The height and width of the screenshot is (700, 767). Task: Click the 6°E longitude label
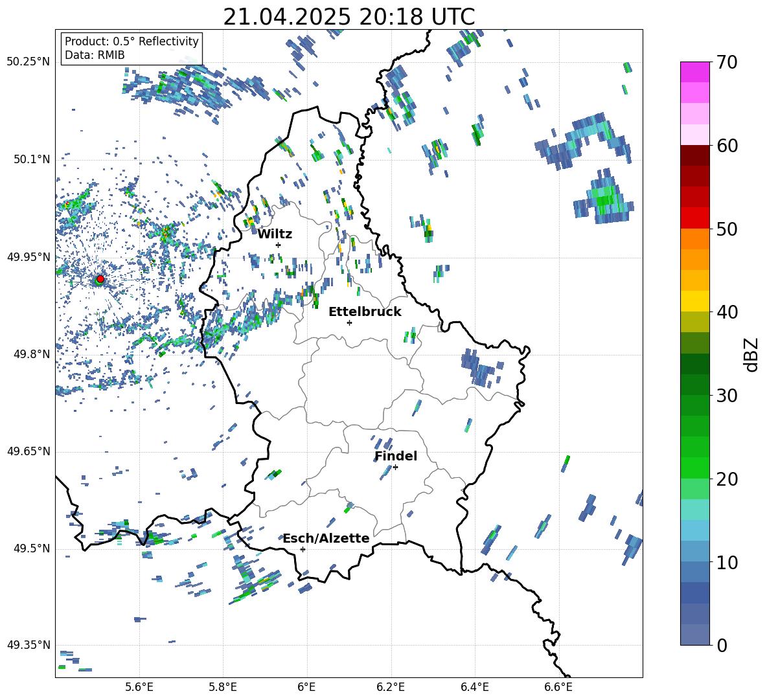(306, 687)
